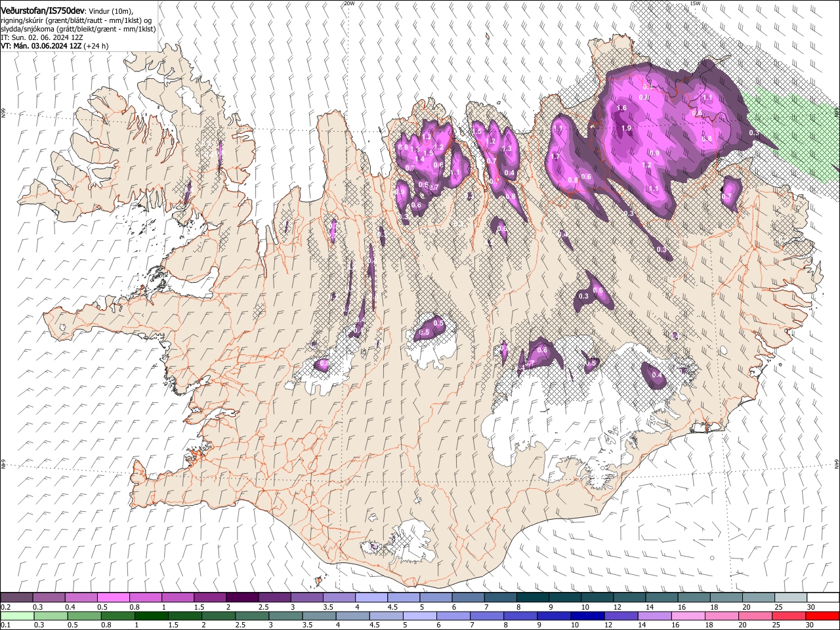Viewport: 840px width, 630px height.
Task: Click the 'VT: Mán. 03.06.2024 12Z (+24 h)' line
Action: [54, 46]
